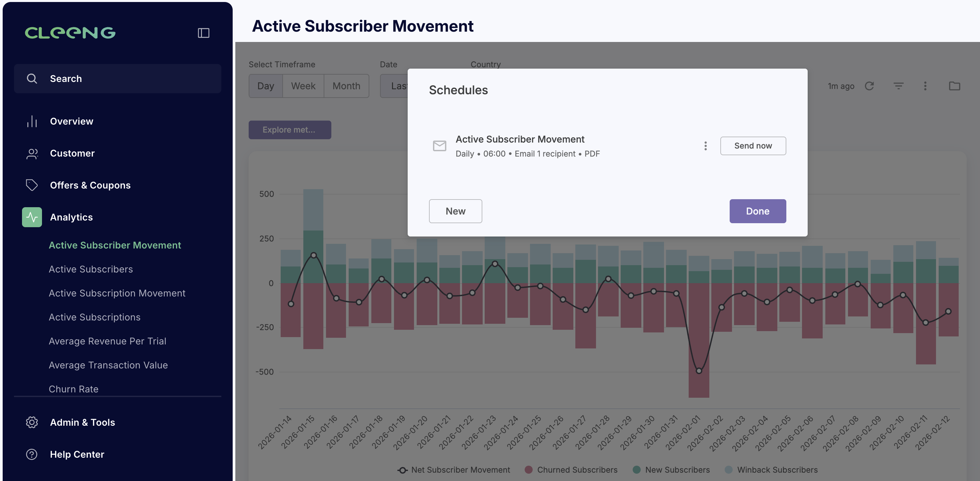Viewport: 980px width, 481px height.
Task: Open the folder icon
Action: [954, 86]
